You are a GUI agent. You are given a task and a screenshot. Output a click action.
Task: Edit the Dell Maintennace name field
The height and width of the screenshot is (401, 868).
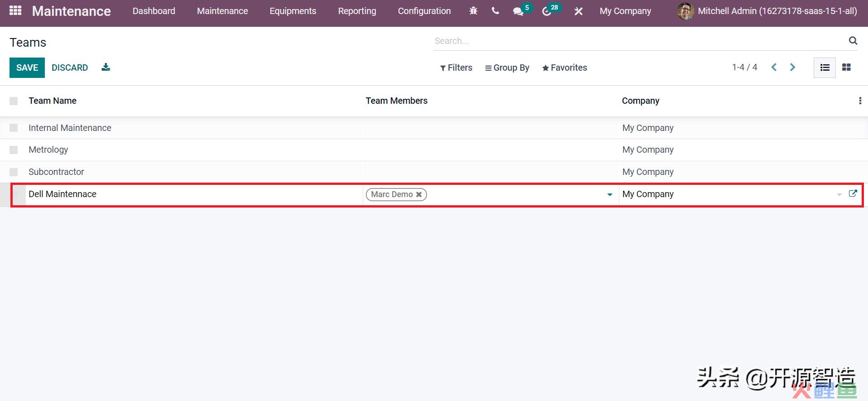(x=194, y=194)
